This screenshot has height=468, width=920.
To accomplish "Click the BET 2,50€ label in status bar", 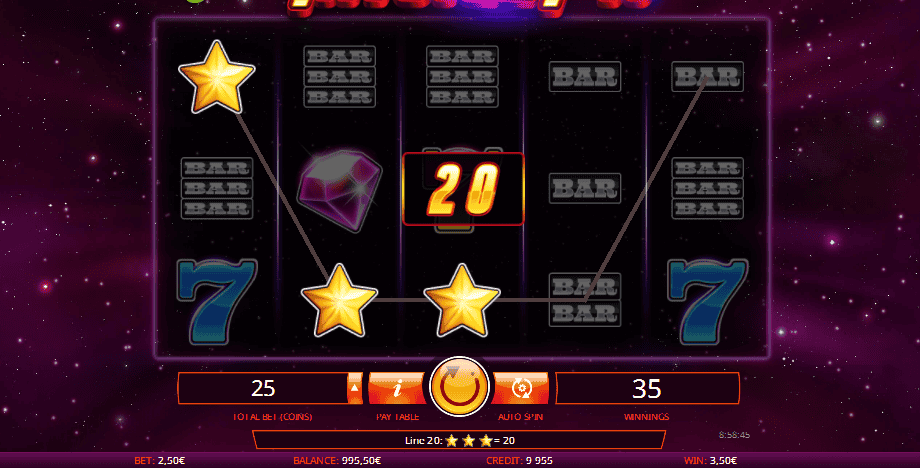I will (160, 461).
